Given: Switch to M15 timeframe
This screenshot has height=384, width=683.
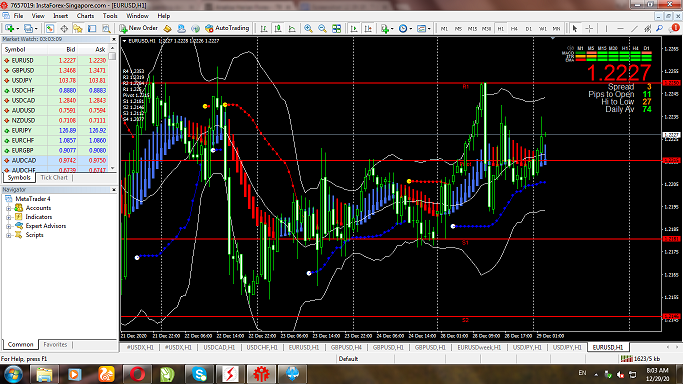Looking at the screenshot, I should (x=472, y=28).
